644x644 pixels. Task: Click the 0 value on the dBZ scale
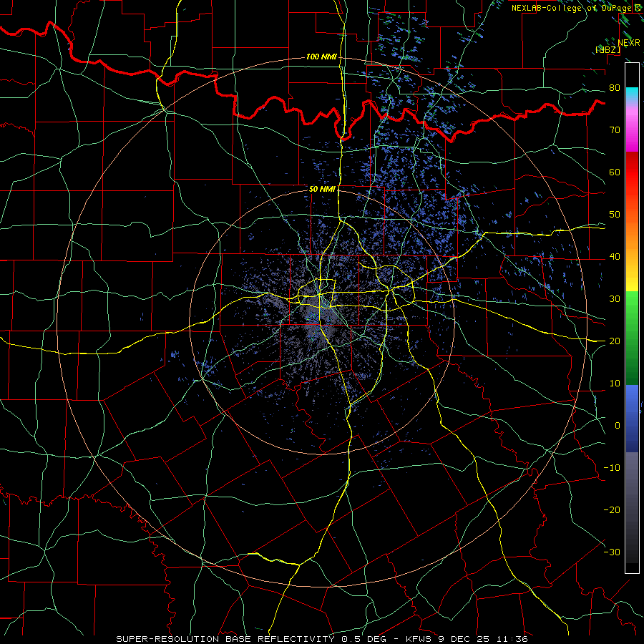[618, 426]
